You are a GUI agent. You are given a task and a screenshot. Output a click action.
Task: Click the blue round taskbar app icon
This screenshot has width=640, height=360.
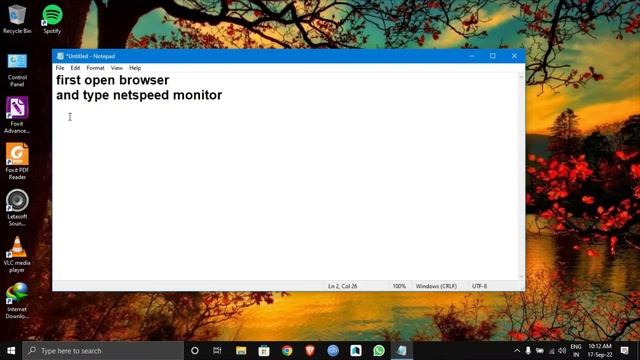[x=333, y=351]
